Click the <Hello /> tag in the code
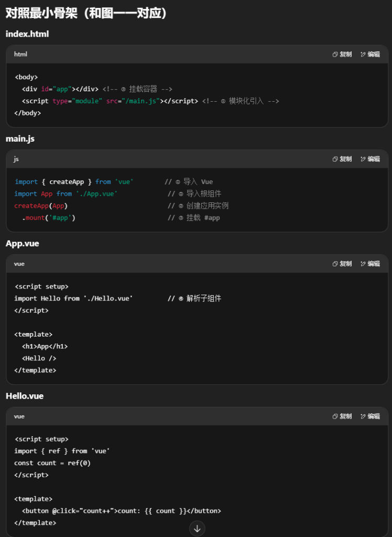The height and width of the screenshot is (537, 392). [x=39, y=358]
